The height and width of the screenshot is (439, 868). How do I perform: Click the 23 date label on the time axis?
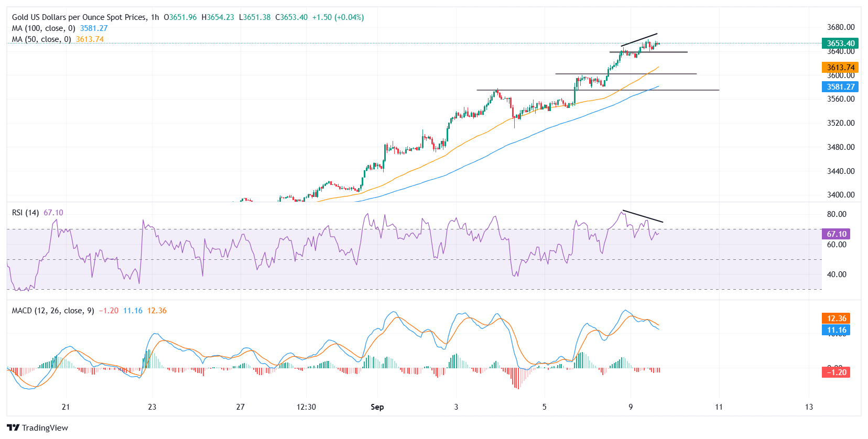coord(152,407)
